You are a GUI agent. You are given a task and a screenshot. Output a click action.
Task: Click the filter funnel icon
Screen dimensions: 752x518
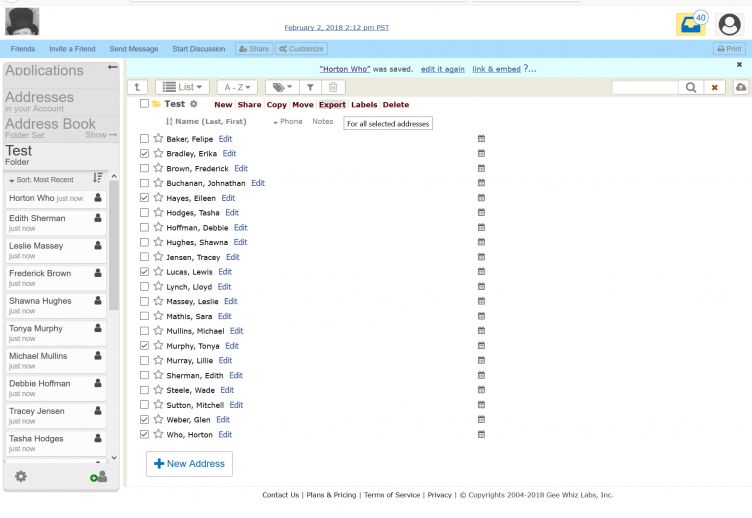(310, 88)
